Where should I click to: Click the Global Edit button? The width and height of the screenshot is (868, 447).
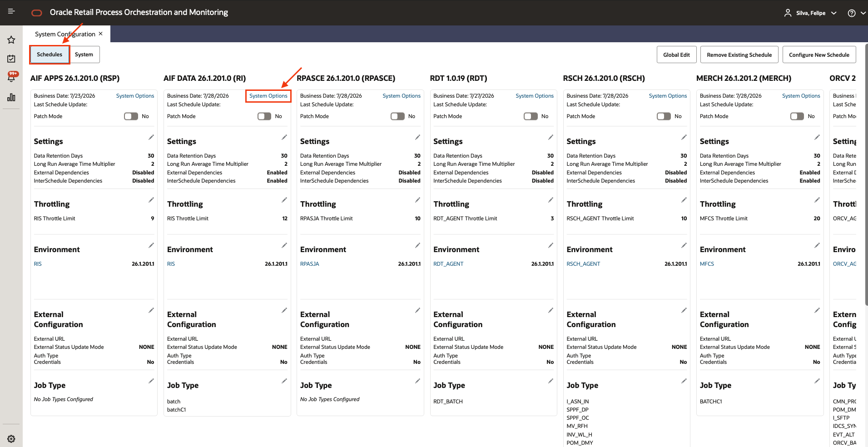[676, 55]
